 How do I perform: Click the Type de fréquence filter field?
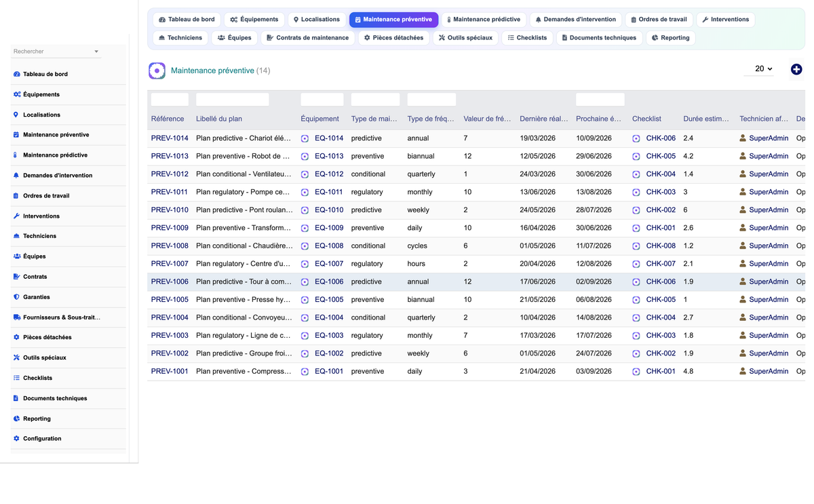(431, 100)
